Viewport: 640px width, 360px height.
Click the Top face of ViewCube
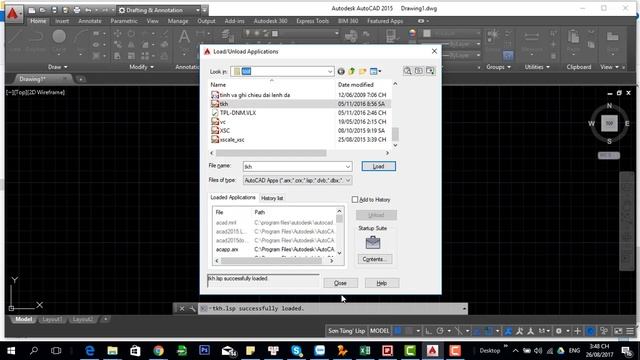609,123
